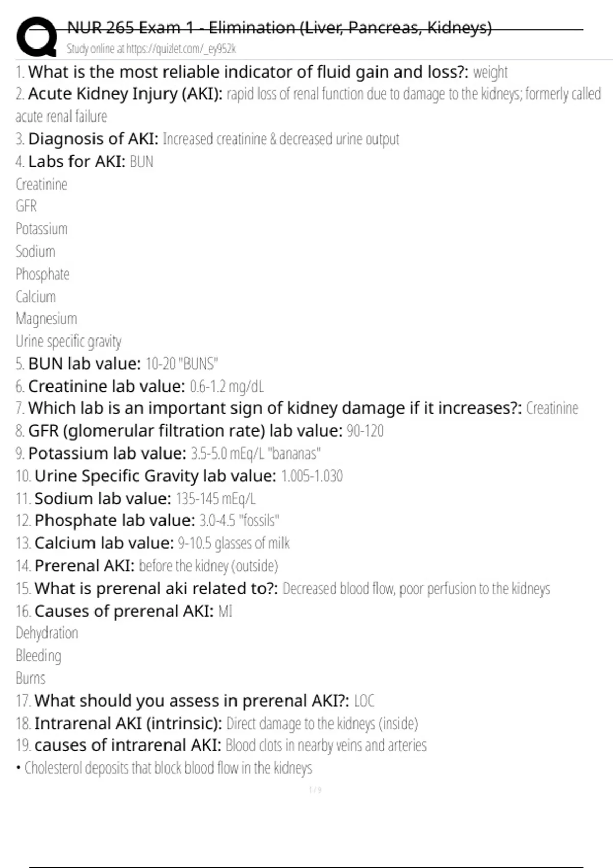Click the '1 / 9' page number

pyautogui.click(x=315, y=790)
